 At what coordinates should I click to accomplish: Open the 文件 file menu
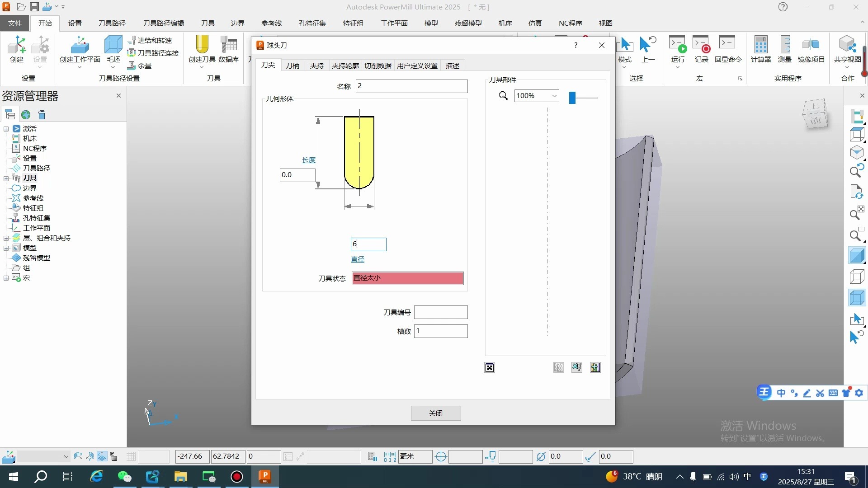coord(15,23)
